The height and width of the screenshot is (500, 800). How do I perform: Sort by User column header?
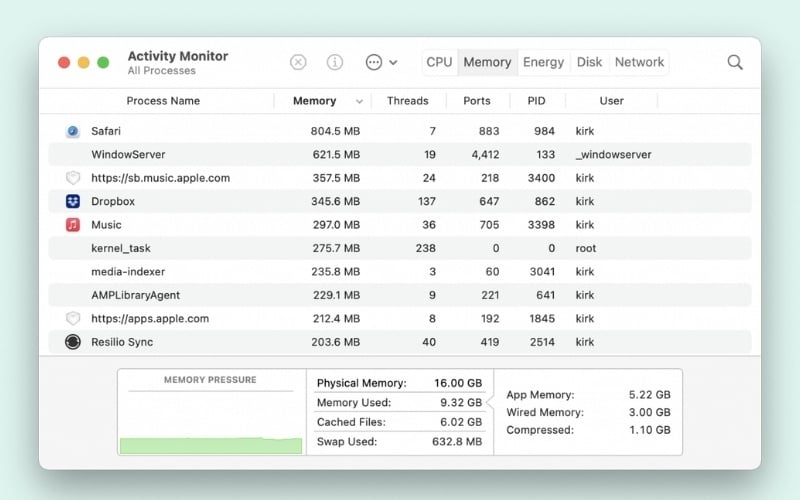coord(611,101)
